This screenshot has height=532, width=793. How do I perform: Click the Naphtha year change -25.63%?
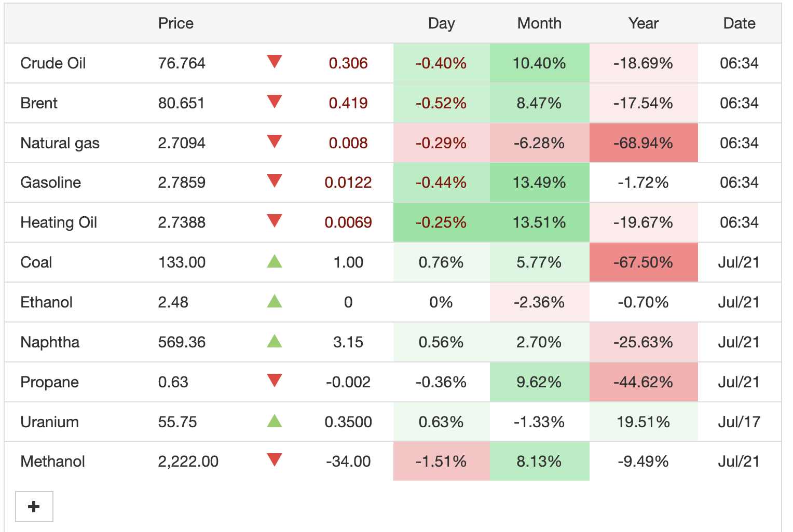point(644,342)
